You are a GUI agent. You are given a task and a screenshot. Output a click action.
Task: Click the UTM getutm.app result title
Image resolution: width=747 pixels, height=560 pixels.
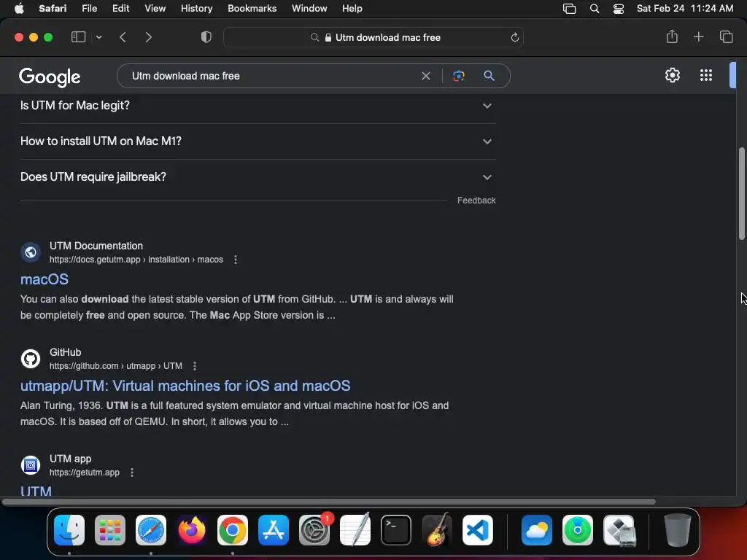[36, 491]
